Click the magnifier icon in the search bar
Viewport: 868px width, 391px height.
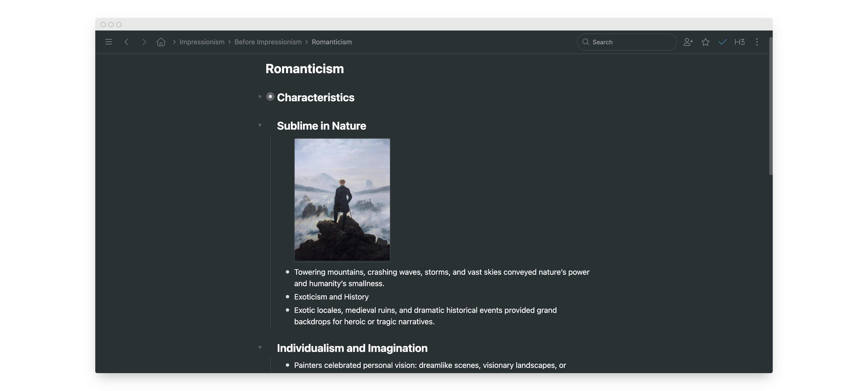click(x=586, y=42)
